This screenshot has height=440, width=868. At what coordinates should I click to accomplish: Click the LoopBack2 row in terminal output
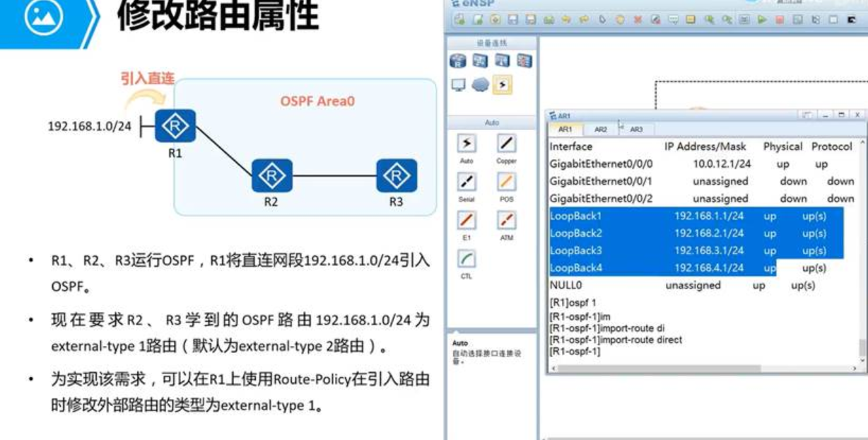[x=696, y=233]
